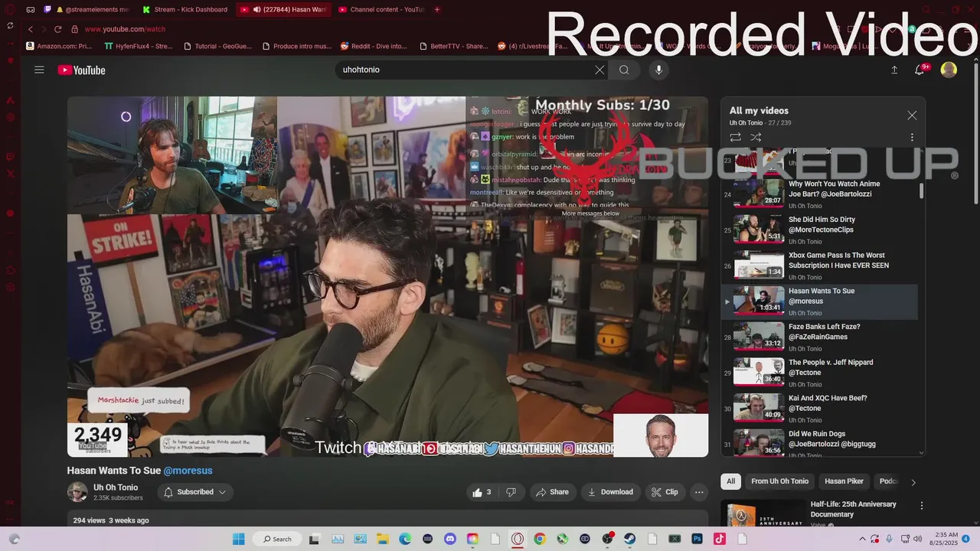Open the YouTube create upload icon

click(x=894, y=70)
